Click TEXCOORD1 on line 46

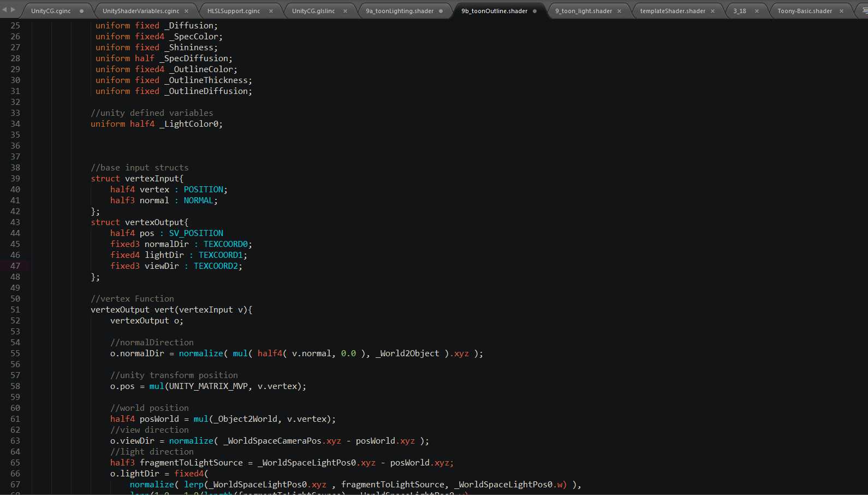[221, 255]
